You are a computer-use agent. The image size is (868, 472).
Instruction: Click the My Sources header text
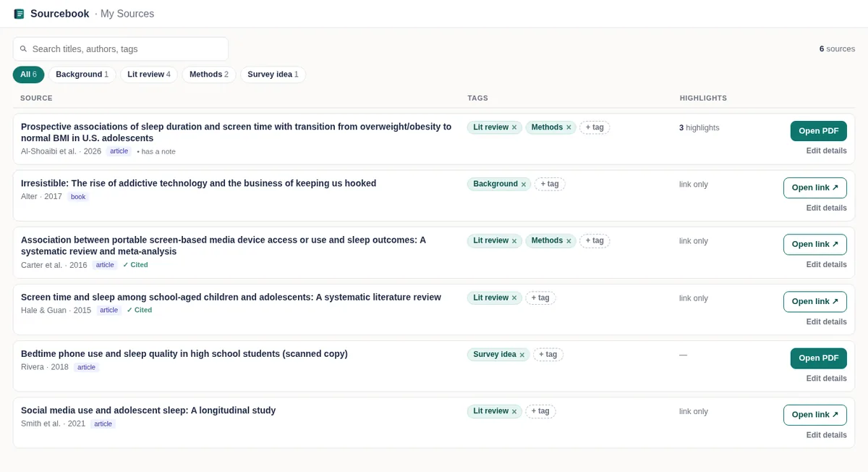click(127, 14)
